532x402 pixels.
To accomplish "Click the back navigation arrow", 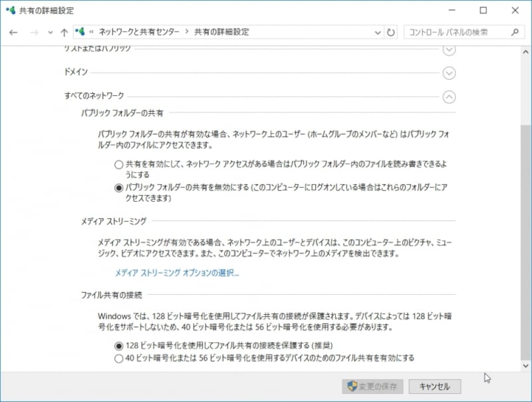I will click(x=13, y=31).
